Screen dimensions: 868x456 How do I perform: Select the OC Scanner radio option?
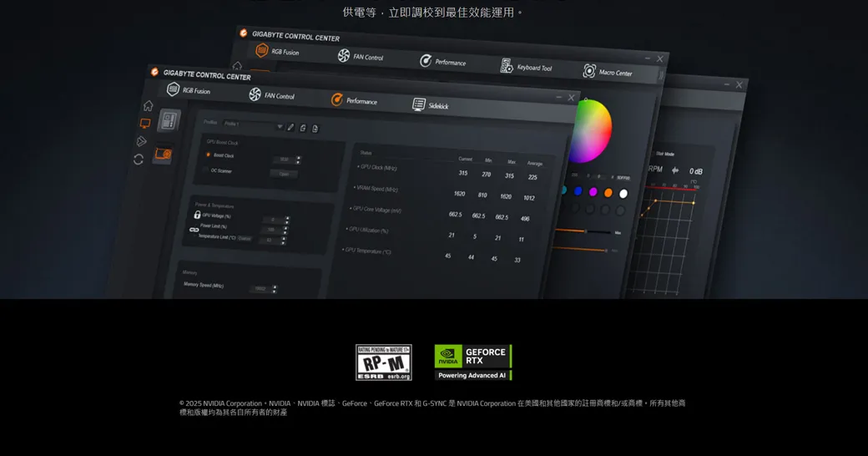tap(205, 170)
